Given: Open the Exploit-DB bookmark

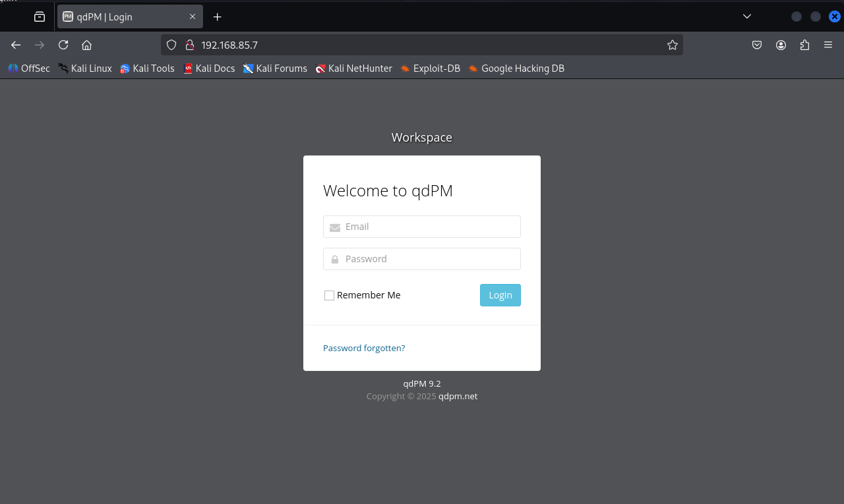Looking at the screenshot, I should tap(430, 69).
